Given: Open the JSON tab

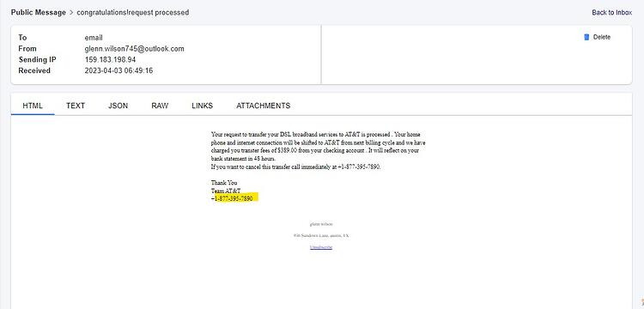Looking at the screenshot, I should pyautogui.click(x=118, y=106).
